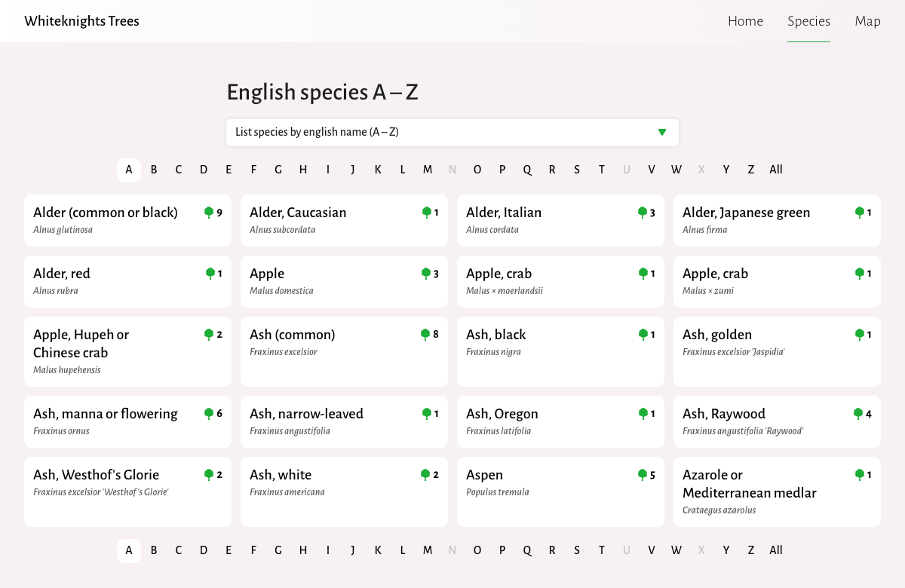905x588 pixels.
Task: Click the tree icon beside Apple, crab (zumi)
Action: (860, 273)
